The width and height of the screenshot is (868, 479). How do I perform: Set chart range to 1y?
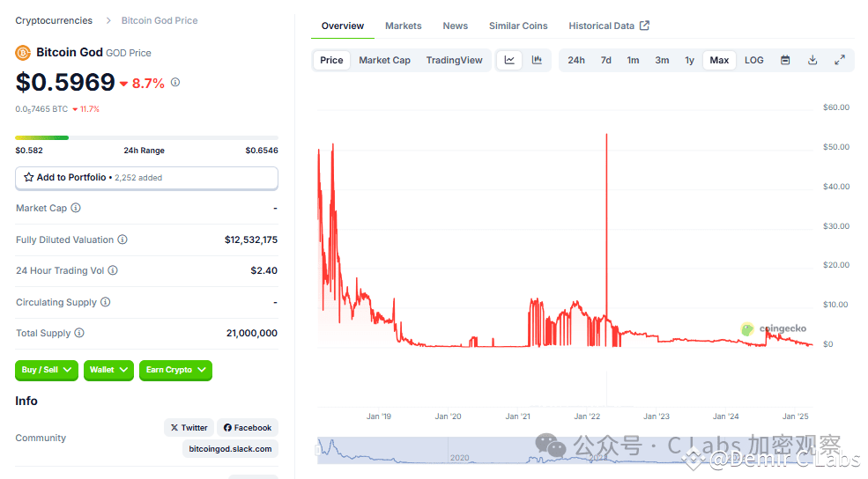tap(690, 60)
